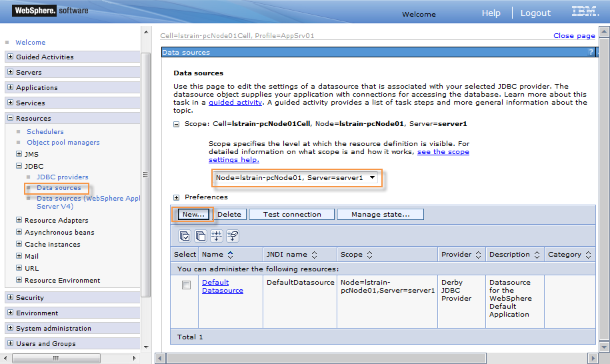Expand the Servers navigation group

pyautogui.click(x=11, y=72)
